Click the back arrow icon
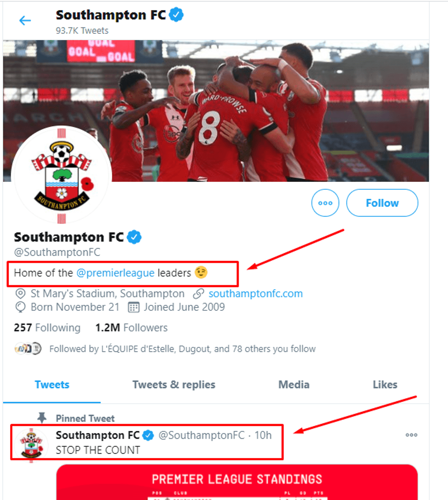Screen dimensions: 448x500 pyautogui.click(x=25, y=21)
